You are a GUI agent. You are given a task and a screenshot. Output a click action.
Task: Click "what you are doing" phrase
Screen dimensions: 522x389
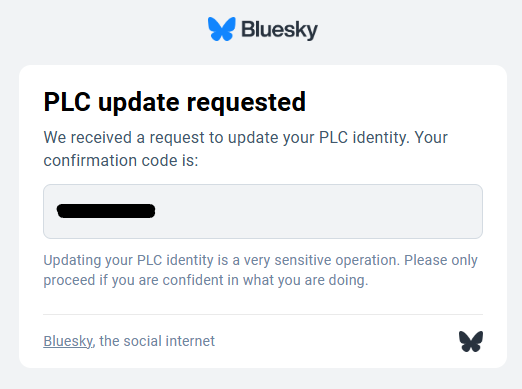coord(305,280)
